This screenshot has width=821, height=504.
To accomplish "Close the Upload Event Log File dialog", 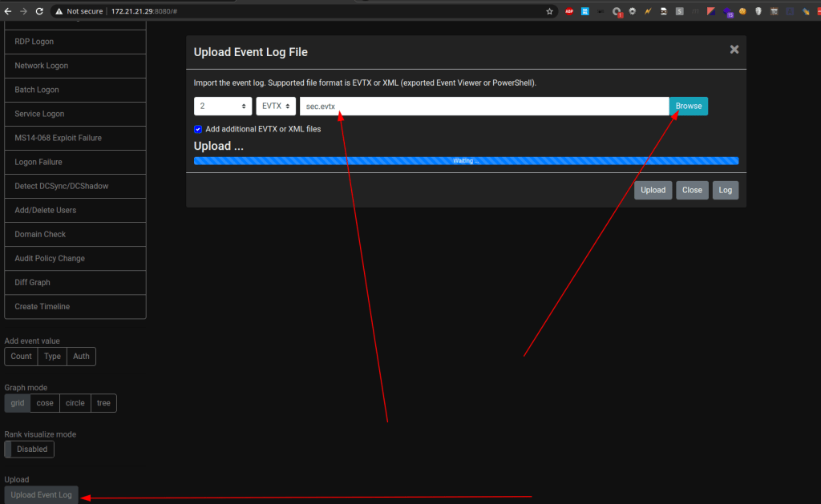I will 734,50.
